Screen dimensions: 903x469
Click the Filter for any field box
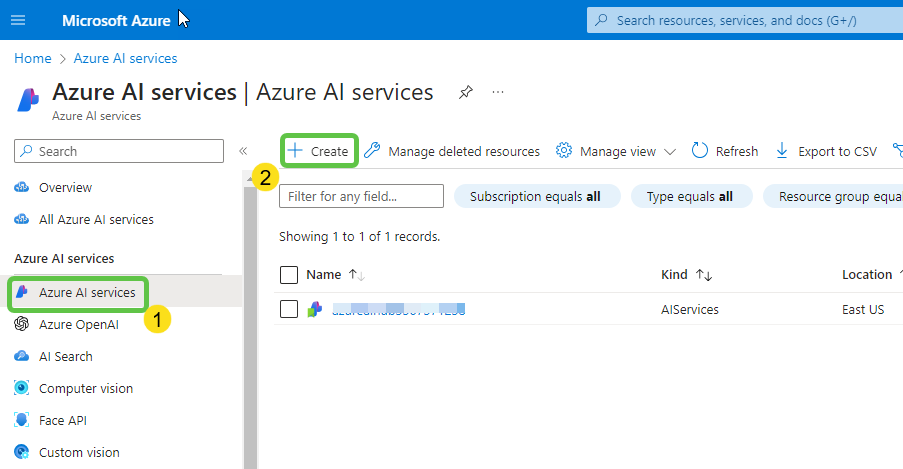click(361, 196)
